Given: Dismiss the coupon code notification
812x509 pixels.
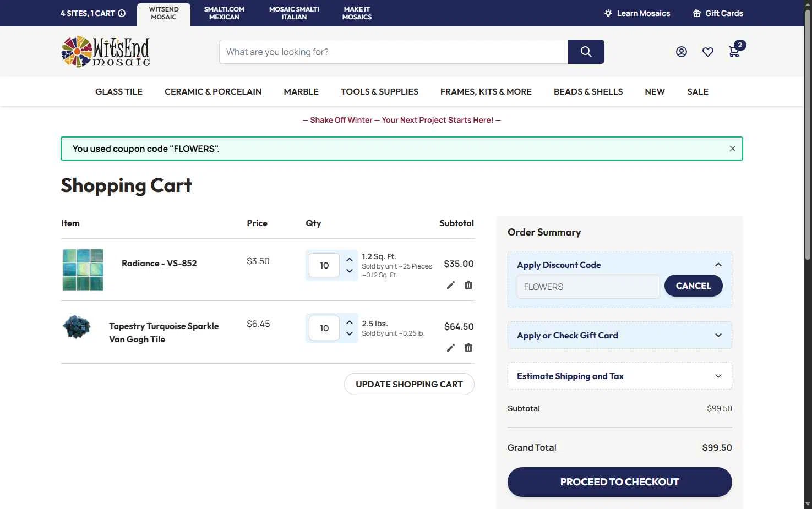Looking at the screenshot, I should click(x=733, y=149).
